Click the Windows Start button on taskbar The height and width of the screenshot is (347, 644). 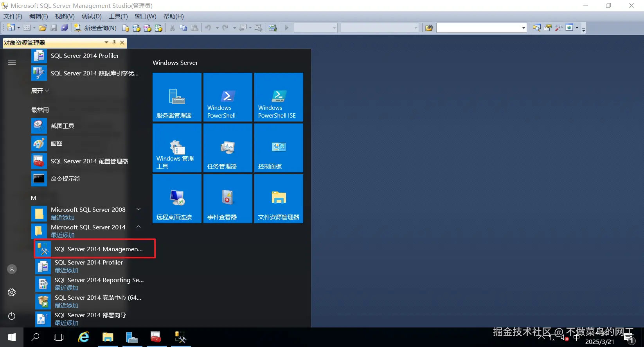pyautogui.click(x=12, y=337)
